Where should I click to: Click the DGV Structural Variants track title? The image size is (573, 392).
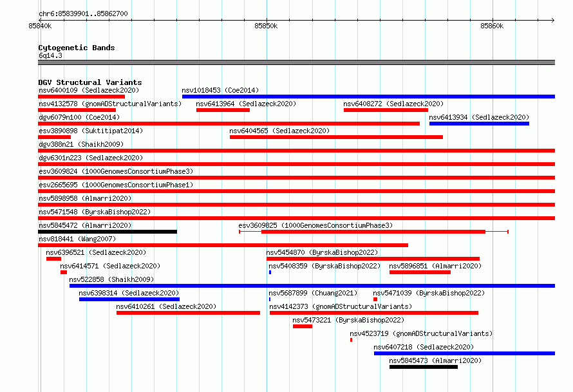pos(90,82)
